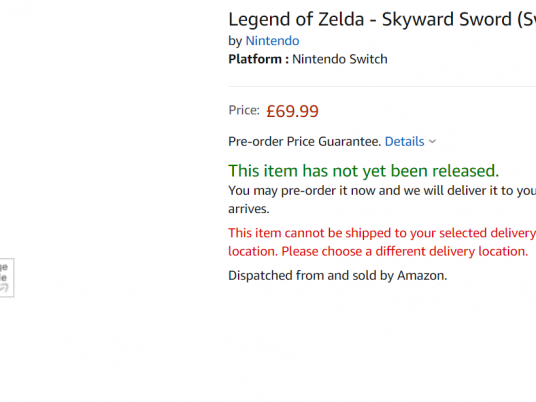Click the Platform : label
This screenshot has width=536, height=402.
tap(258, 59)
